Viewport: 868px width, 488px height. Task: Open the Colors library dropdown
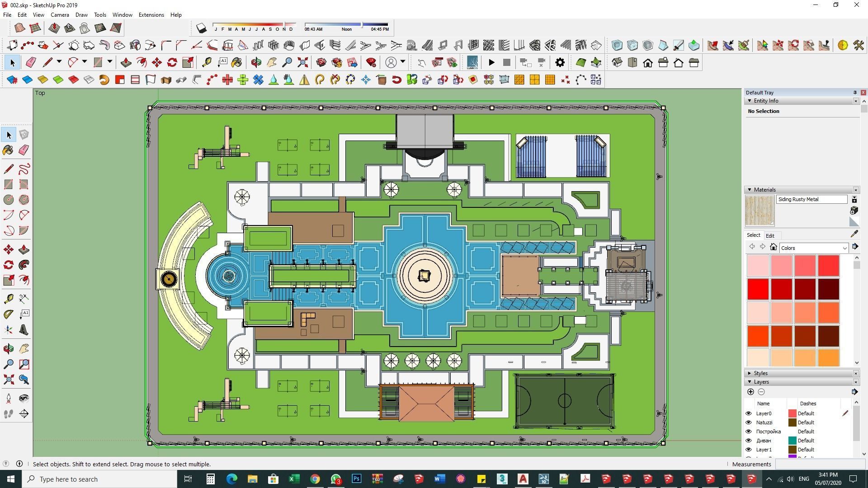click(x=813, y=248)
